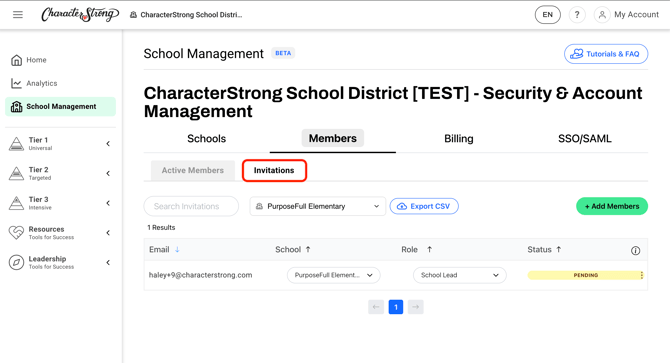The width and height of the screenshot is (670, 363).
Task: Click the Analytics chart icon
Action: 16,83
